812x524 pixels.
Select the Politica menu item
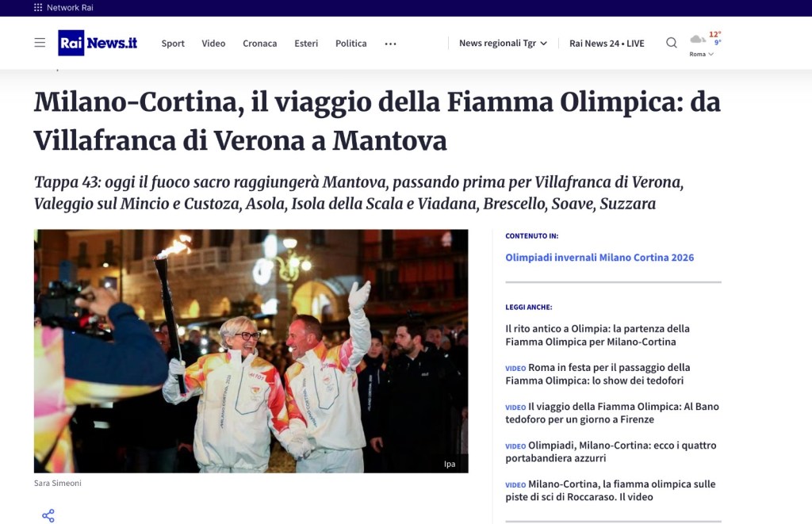[x=351, y=44]
